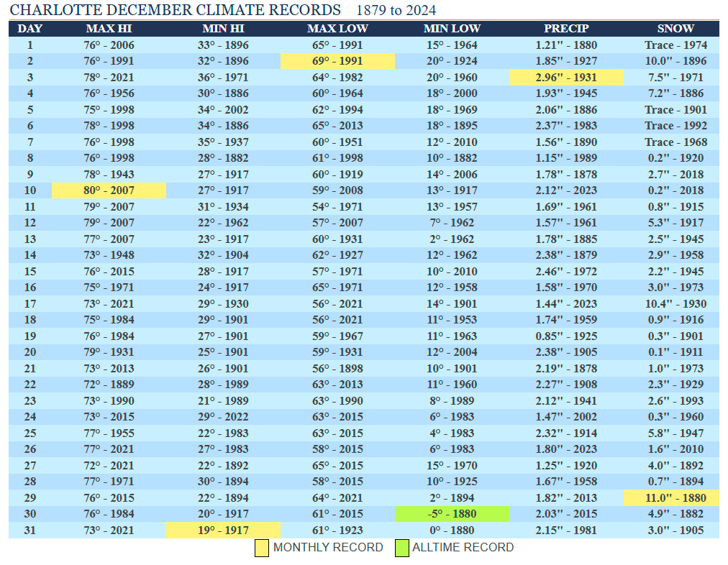Click the MIN LOW column header

(452, 29)
